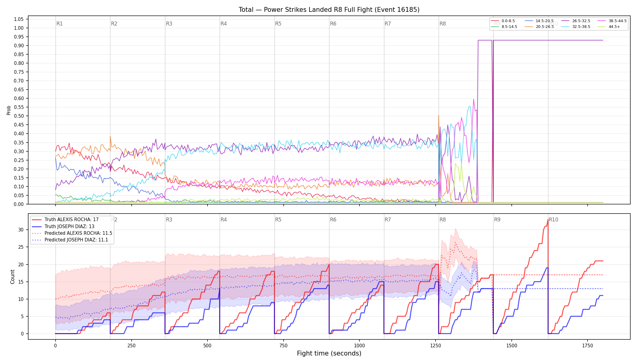Viewport: 637px width, 364px height.
Task: Select the R10 round label in the count chart
Action: pyautogui.click(x=553, y=220)
